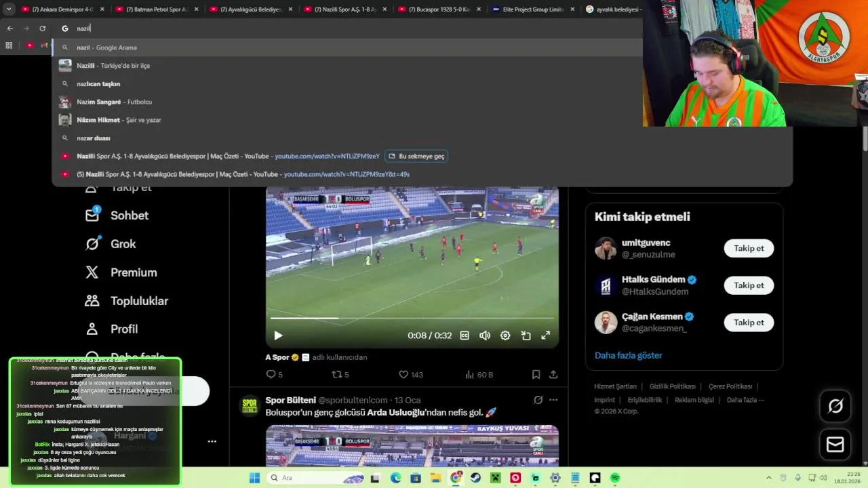The image size is (868, 488).
Task: Follow umitguvenc with Takip et
Action: point(749,248)
